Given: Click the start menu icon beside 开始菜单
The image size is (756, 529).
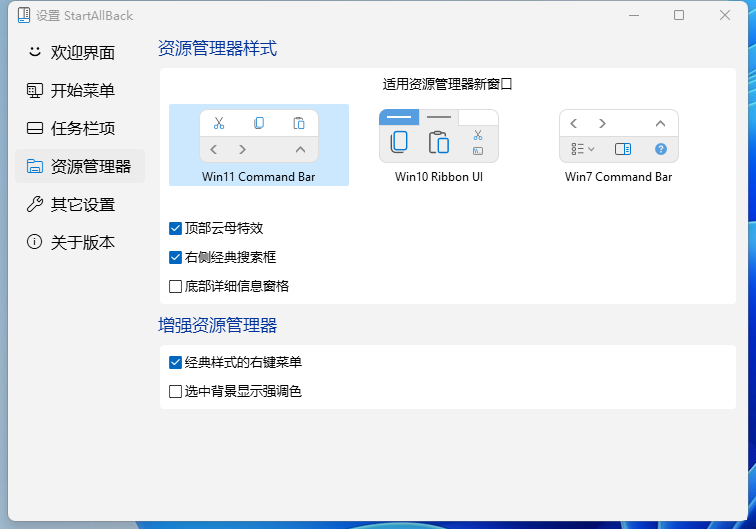Looking at the screenshot, I should click(x=35, y=90).
